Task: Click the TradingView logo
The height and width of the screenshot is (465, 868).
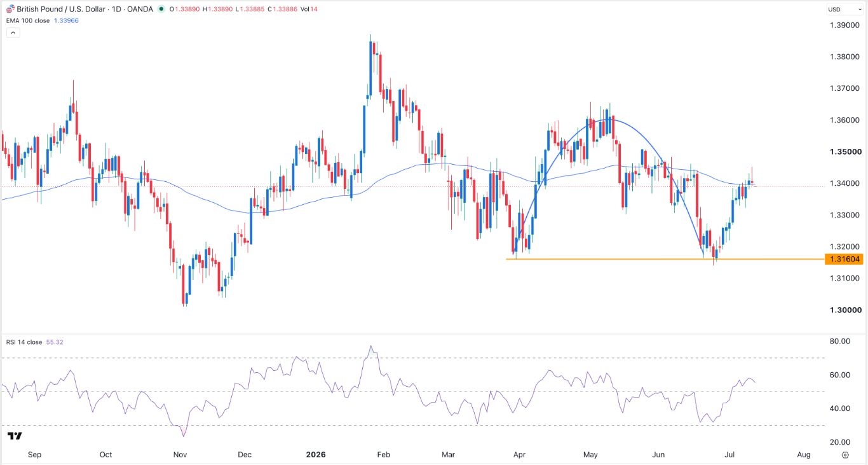Action: point(15,436)
